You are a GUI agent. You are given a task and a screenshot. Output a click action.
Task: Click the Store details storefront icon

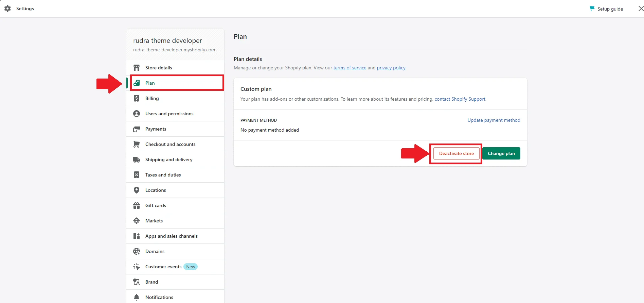(x=137, y=68)
